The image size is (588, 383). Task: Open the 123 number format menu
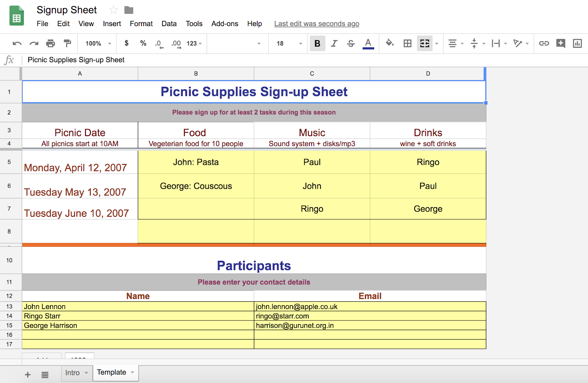click(194, 43)
